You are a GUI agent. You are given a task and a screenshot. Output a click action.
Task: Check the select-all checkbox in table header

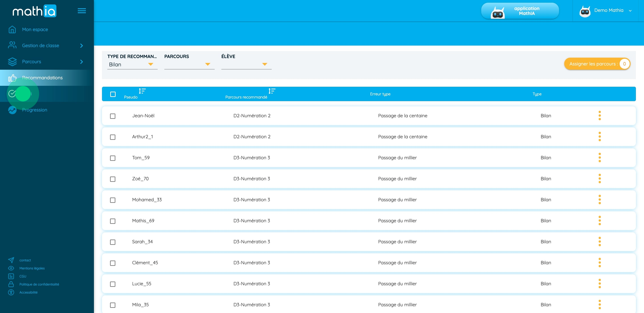(113, 94)
